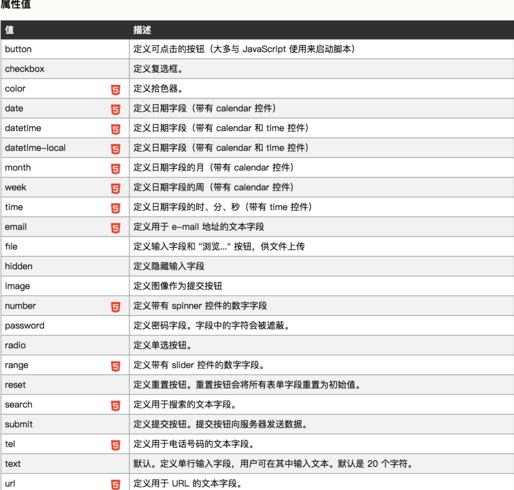Select the 'range' value text
Image resolution: width=514 pixels, height=490 pixels.
(17, 365)
